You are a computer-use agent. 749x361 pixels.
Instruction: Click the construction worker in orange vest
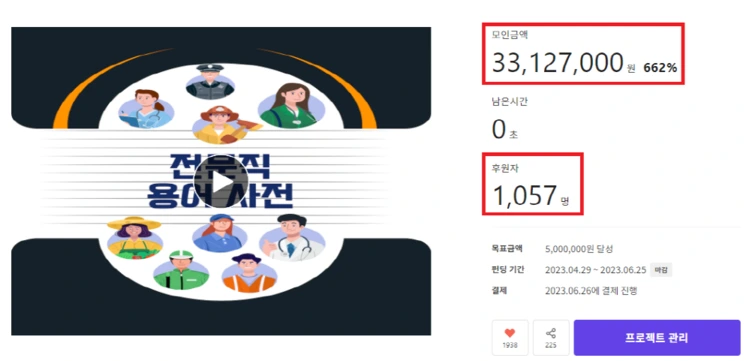point(249,272)
